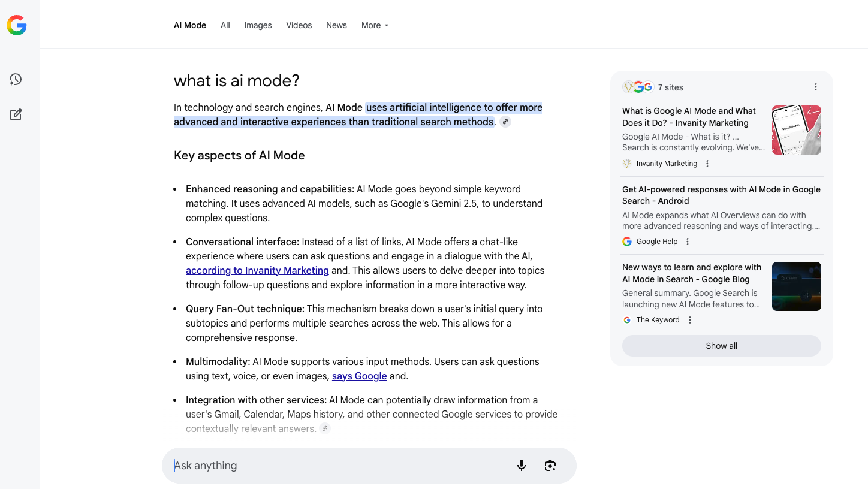Switch to the Videos tab
Screen dimensions: 868x489
[x=299, y=25]
